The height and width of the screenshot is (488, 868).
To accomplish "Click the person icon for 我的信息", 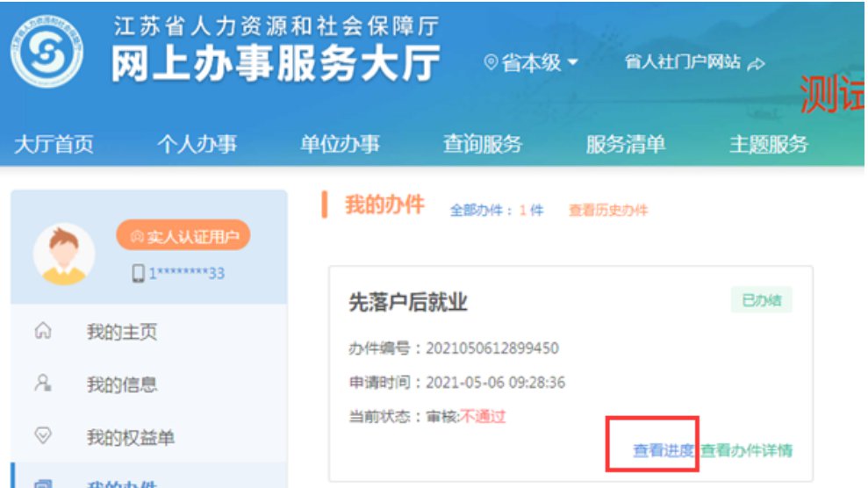I will pyautogui.click(x=42, y=384).
